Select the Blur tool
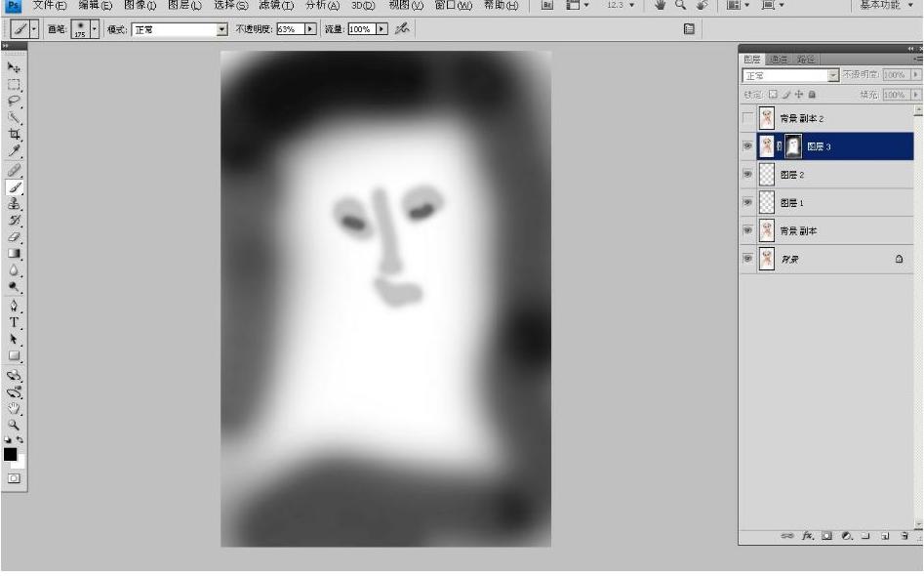 14,270
